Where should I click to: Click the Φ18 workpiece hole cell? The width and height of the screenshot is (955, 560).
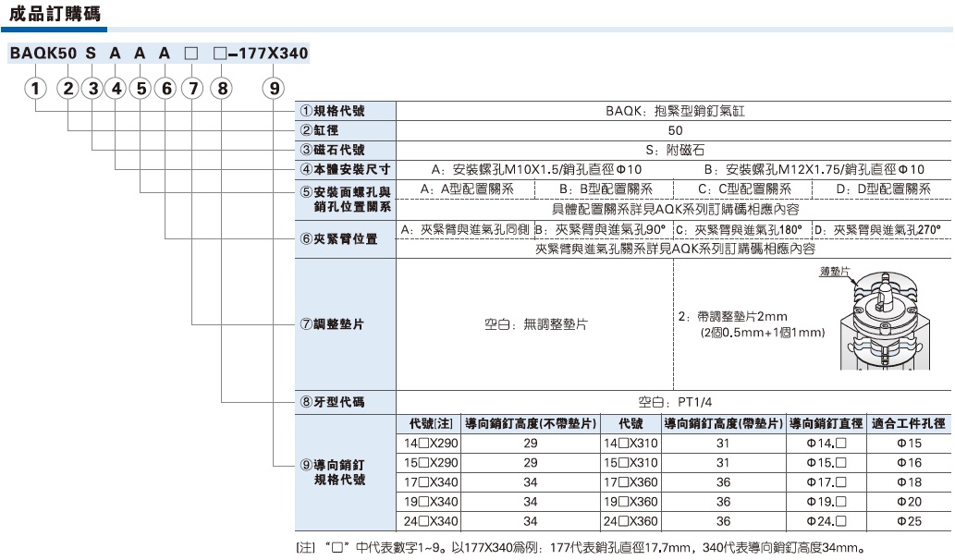point(909,482)
